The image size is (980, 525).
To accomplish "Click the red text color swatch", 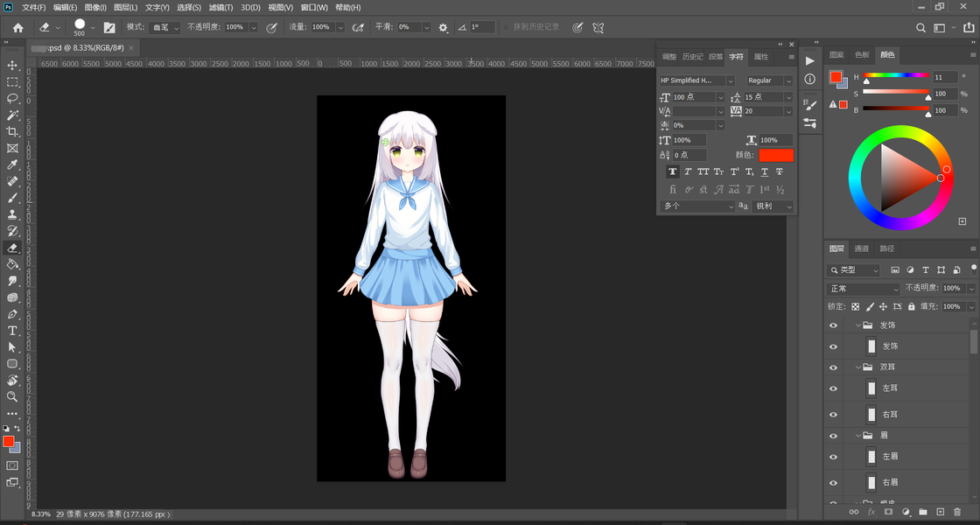I will (x=776, y=155).
